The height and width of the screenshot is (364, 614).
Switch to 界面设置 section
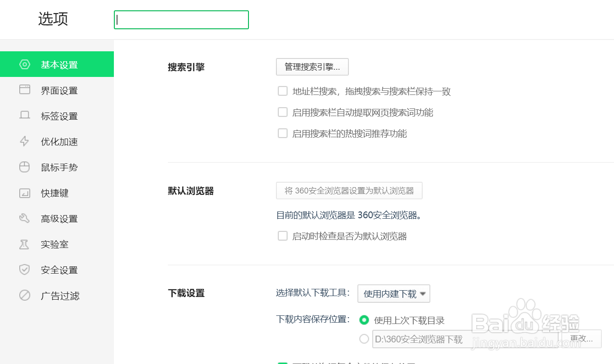click(57, 90)
